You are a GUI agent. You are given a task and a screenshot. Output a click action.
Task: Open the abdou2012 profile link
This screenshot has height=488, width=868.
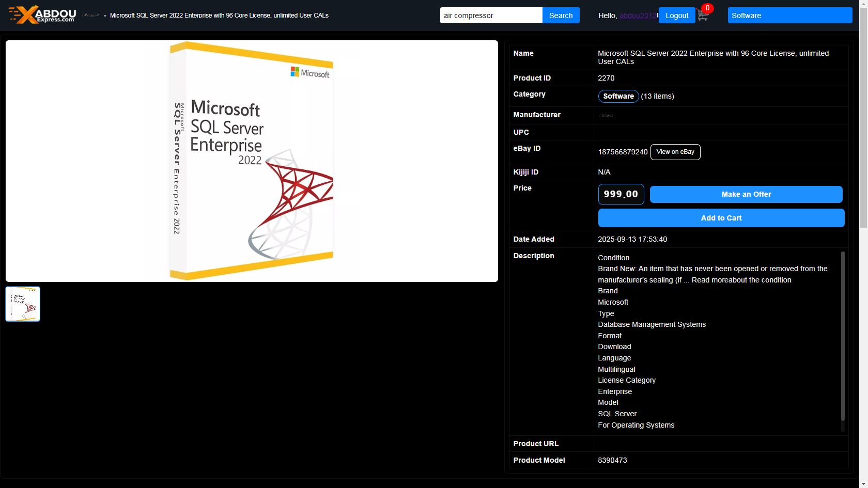[638, 15]
